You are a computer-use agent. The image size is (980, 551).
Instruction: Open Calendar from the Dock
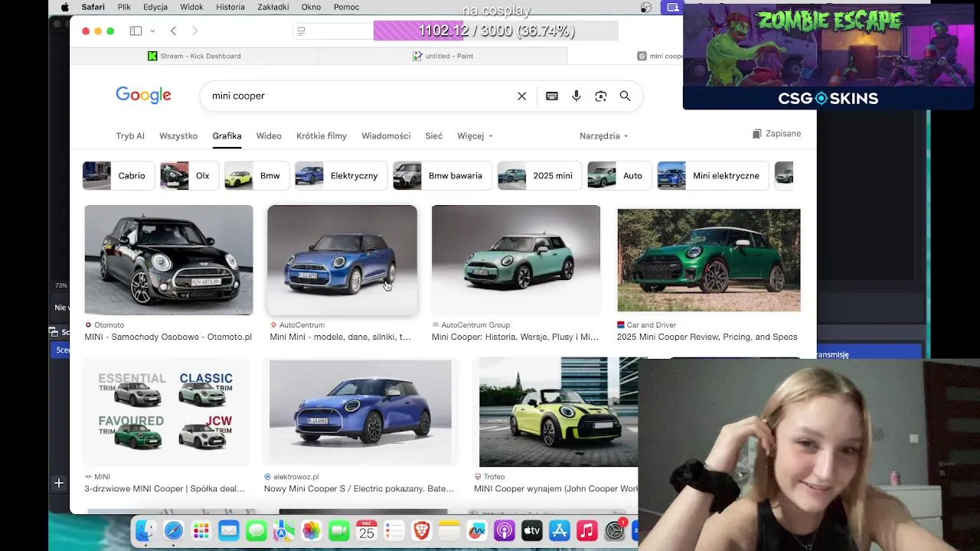[x=367, y=530]
